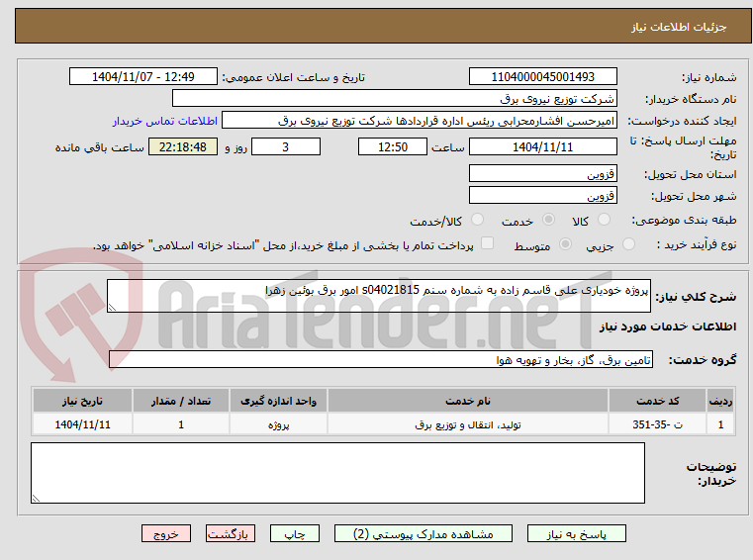Click the شهر محل تحویل label
This screenshot has width=753, height=560.
(x=694, y=197)
